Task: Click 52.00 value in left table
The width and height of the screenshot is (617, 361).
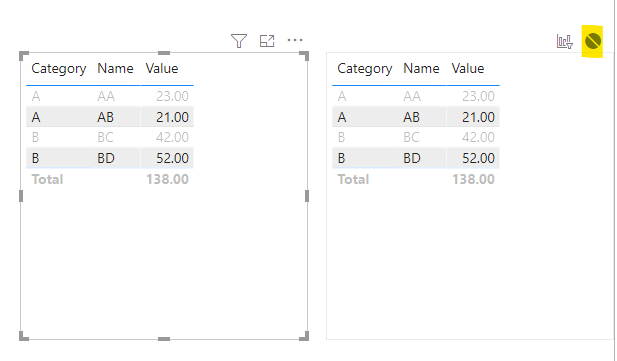Action: [172, 158]
